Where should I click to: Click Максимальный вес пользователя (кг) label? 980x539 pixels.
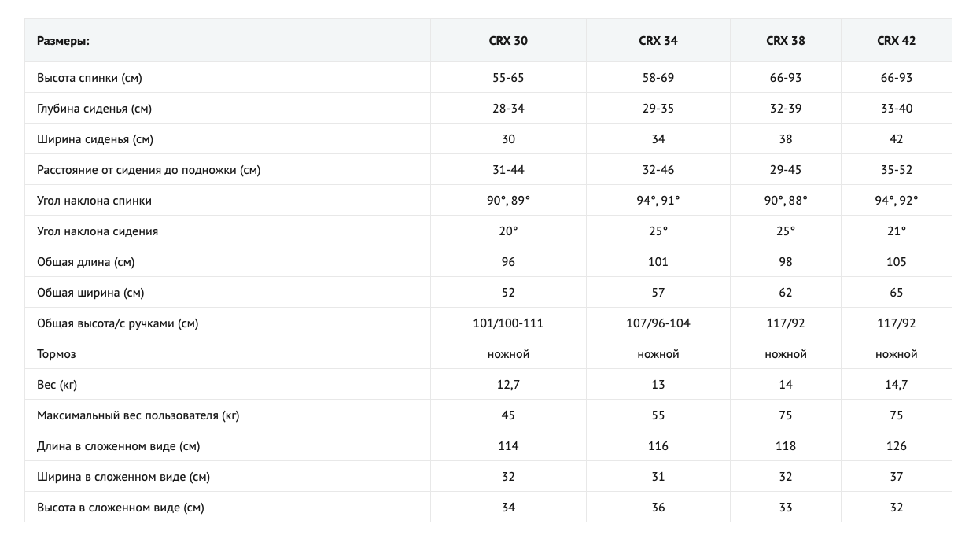(x=138, y=415)
